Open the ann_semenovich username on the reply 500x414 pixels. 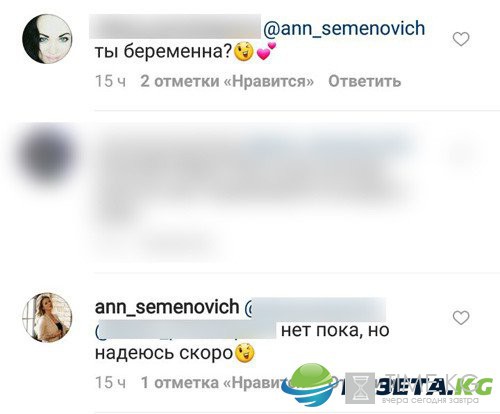[x=167, y=307]
